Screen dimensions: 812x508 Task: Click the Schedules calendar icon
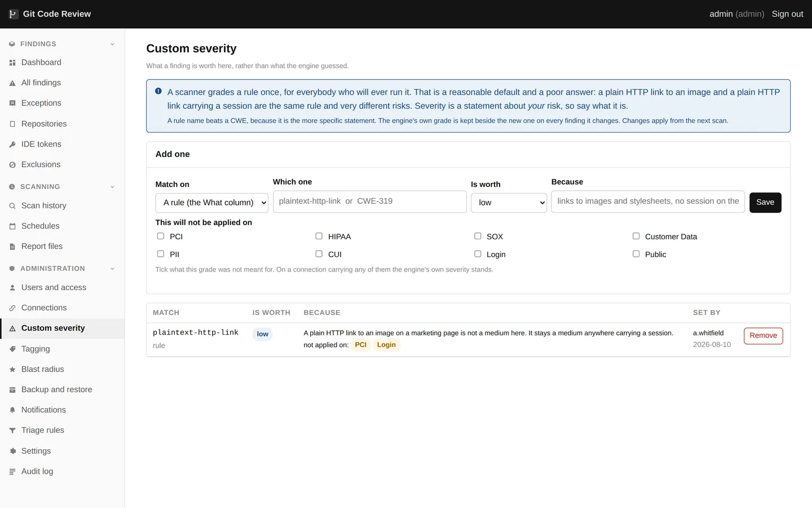click(12, 226)
